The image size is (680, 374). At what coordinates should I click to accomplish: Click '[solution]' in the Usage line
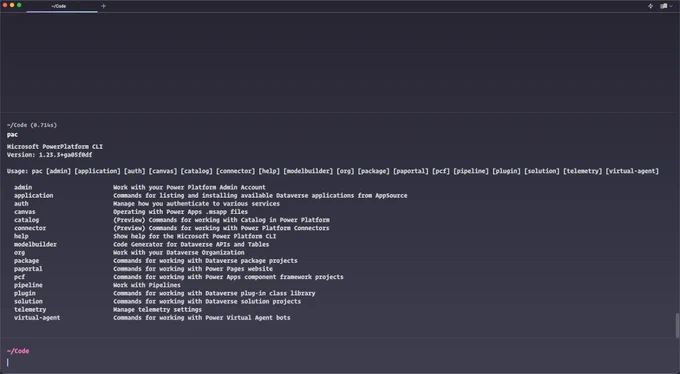coord(542,171)
